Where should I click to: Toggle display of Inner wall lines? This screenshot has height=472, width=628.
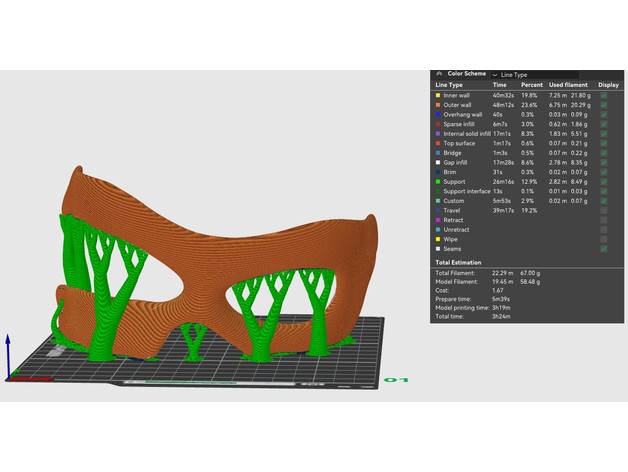click(603, 94)
